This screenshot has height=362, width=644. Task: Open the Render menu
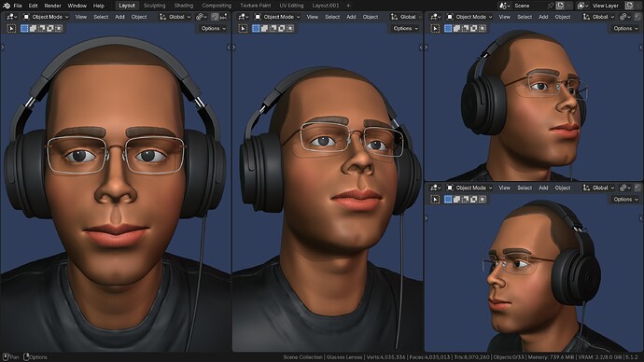pos(52,6)
